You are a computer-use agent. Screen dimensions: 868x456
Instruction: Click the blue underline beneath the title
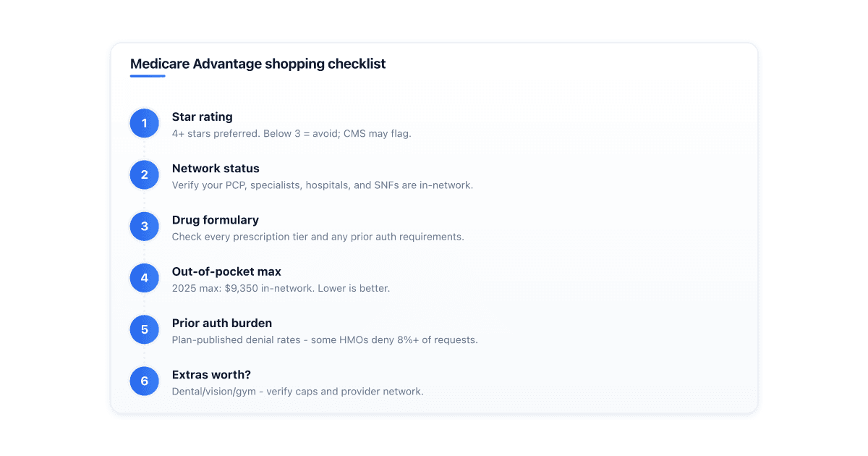[x=148, y=76]
